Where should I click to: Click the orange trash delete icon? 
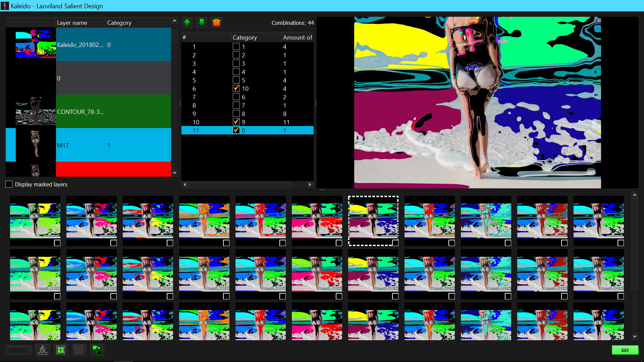[216, 23]
